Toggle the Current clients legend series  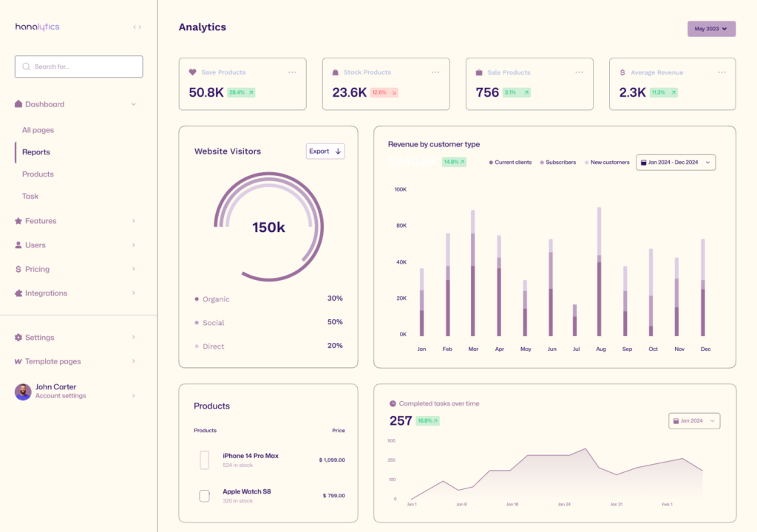(511, 162)
